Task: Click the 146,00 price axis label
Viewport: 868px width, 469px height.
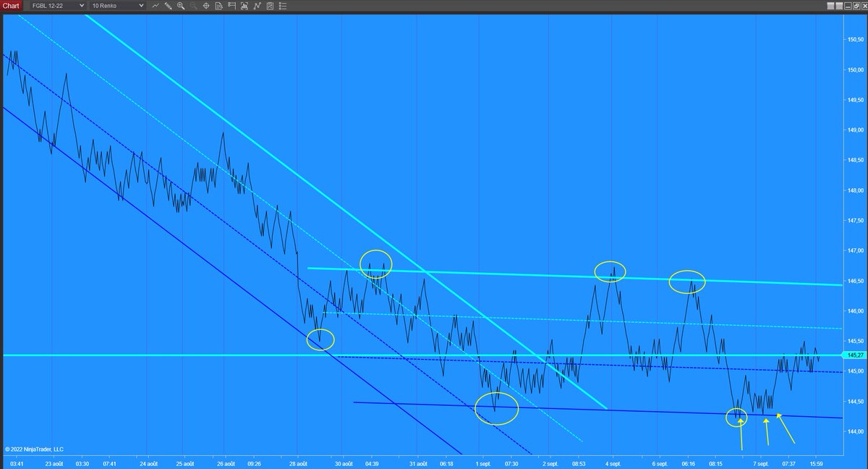Action: pos(854,311)
